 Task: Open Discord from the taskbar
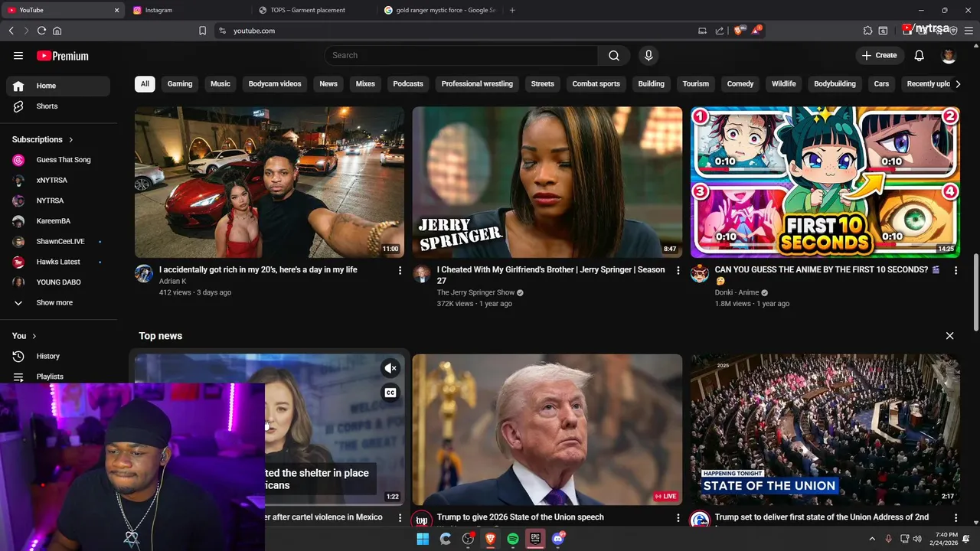(558, 539)
